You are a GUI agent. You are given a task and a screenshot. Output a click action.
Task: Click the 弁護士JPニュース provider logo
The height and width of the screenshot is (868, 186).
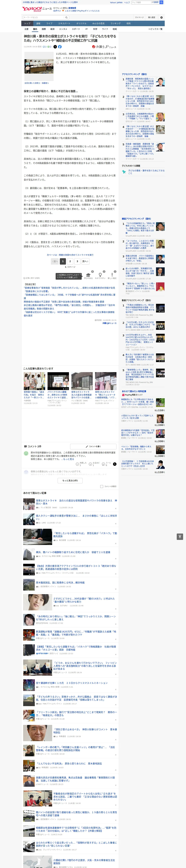coord(104,47)
